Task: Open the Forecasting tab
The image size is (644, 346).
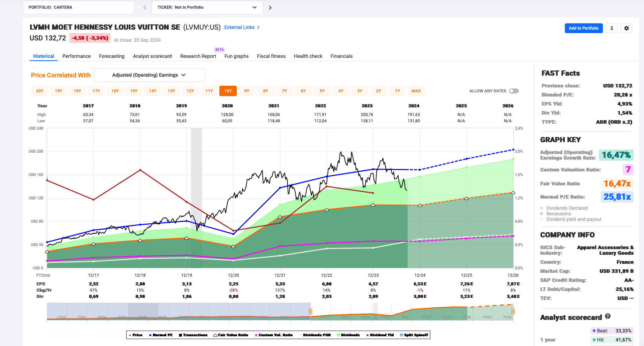Action: (x=112, y=56)
